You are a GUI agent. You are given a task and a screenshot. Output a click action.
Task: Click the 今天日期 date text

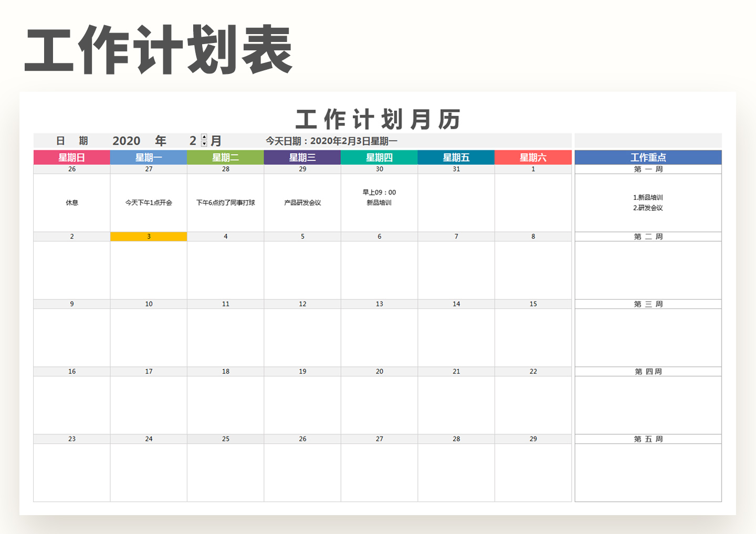[x=332, y=141]
